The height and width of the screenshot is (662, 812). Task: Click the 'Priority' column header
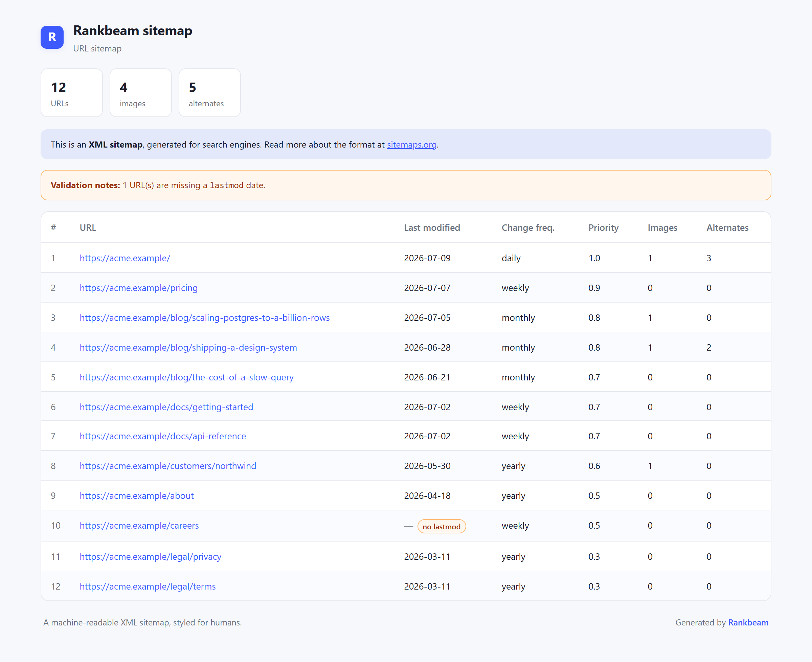coord(603,228)
